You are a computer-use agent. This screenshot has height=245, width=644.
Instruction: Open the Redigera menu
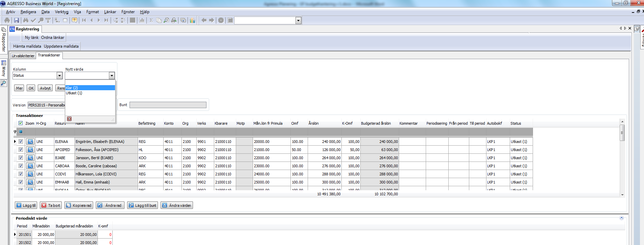coord(28,12)
